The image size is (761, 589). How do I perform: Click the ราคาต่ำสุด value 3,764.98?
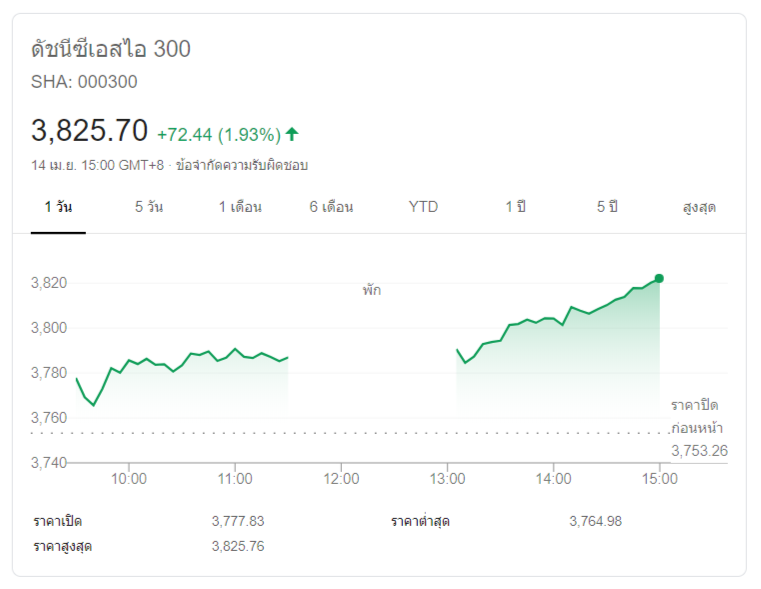pos(595,521)
